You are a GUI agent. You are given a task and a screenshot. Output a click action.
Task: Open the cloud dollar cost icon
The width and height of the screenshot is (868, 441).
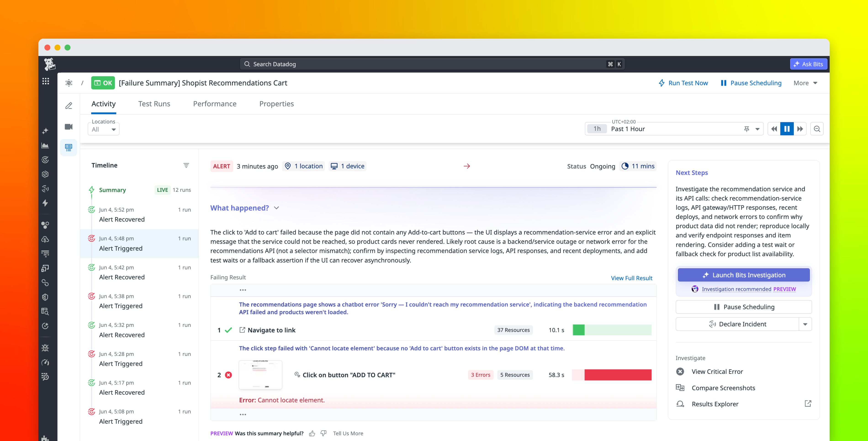click(45, 239)
